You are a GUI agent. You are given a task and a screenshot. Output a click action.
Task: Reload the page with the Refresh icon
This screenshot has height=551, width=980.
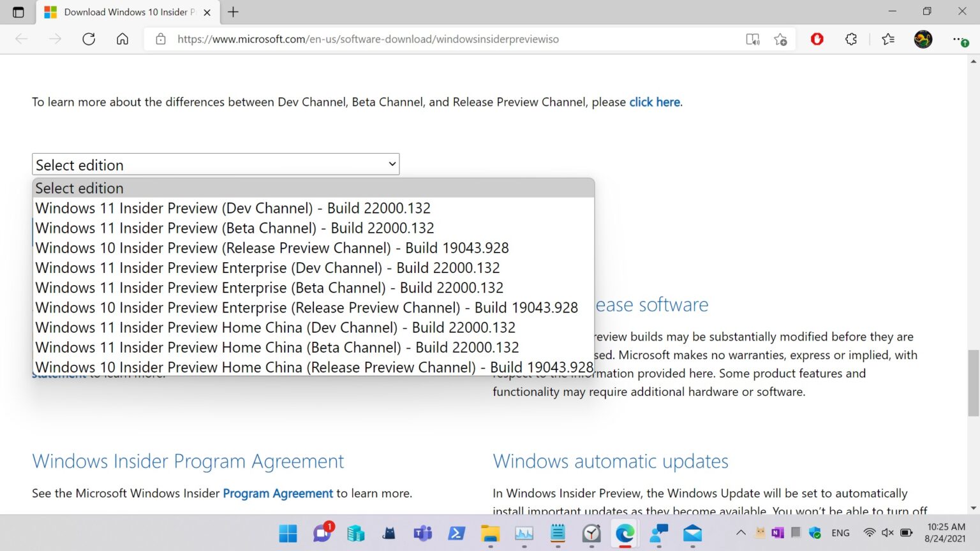(89, 39)
